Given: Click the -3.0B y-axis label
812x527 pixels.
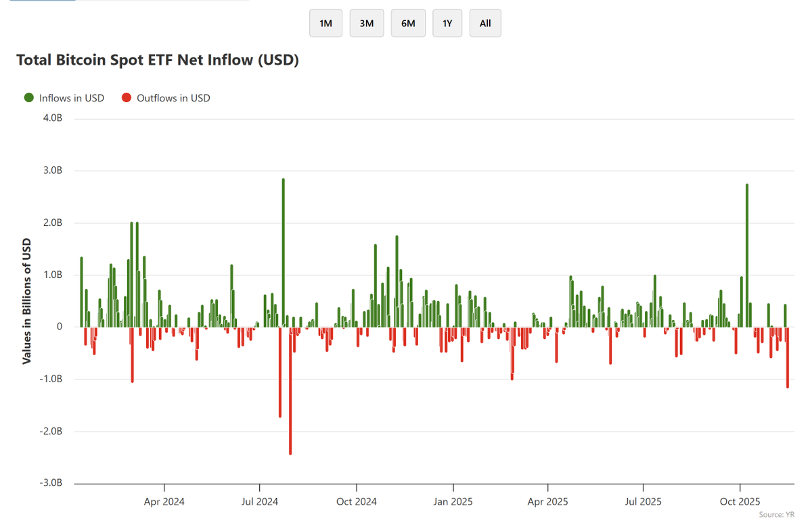Looking at the screenshot, I should [x=51, y=484].
